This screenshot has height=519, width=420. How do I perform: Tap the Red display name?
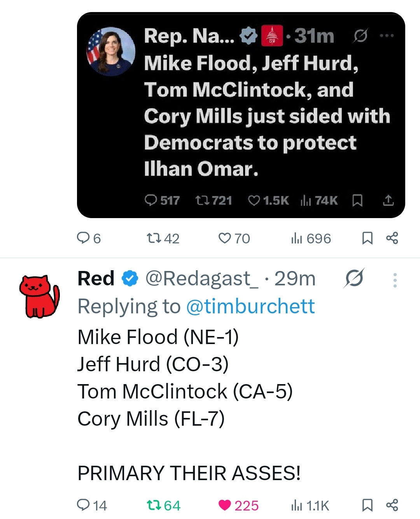[96, 278]
